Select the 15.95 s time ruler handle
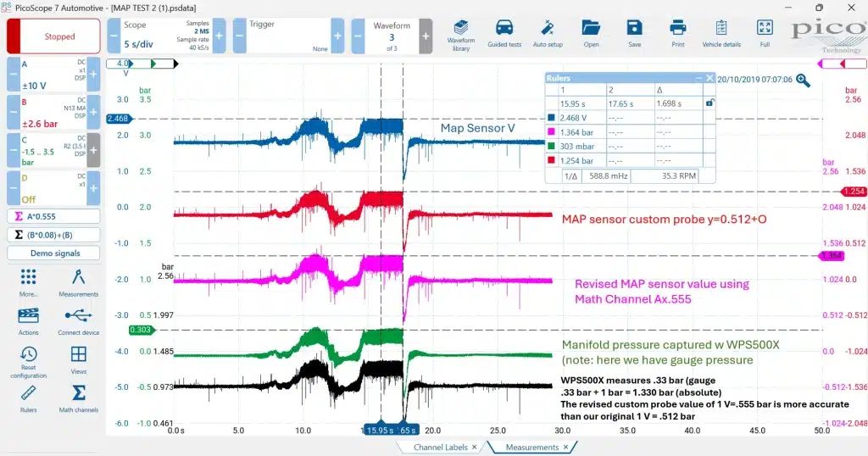Screen dimensions: 868x456 [x=381, y=430]
